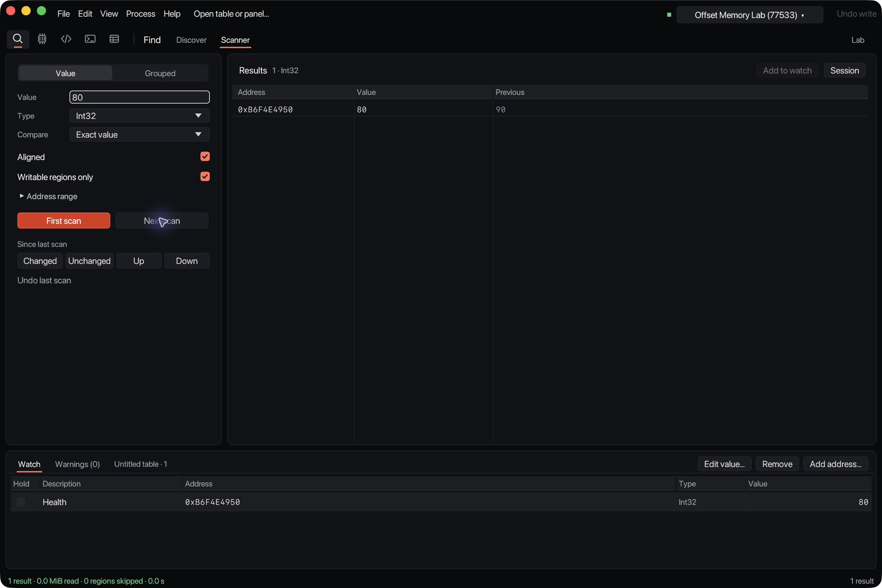The height and width of the screenshot is (588, 882).
Task: Click the Add address... button
Action: click(836, 464)
